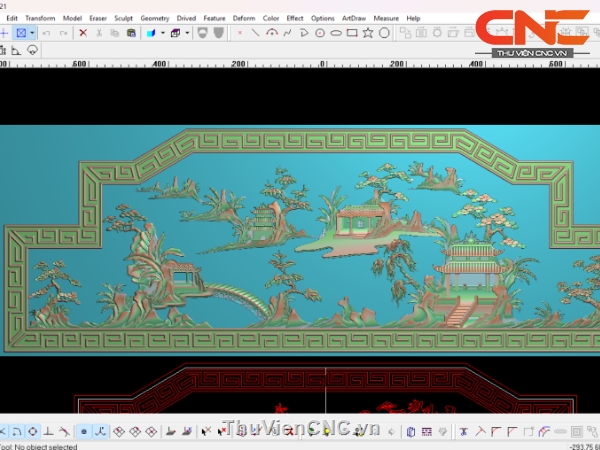Expand the wireframe box dropdown arrow
This screenshot has width=600, height=450.
pyautogui.click(x=187, y=33)
